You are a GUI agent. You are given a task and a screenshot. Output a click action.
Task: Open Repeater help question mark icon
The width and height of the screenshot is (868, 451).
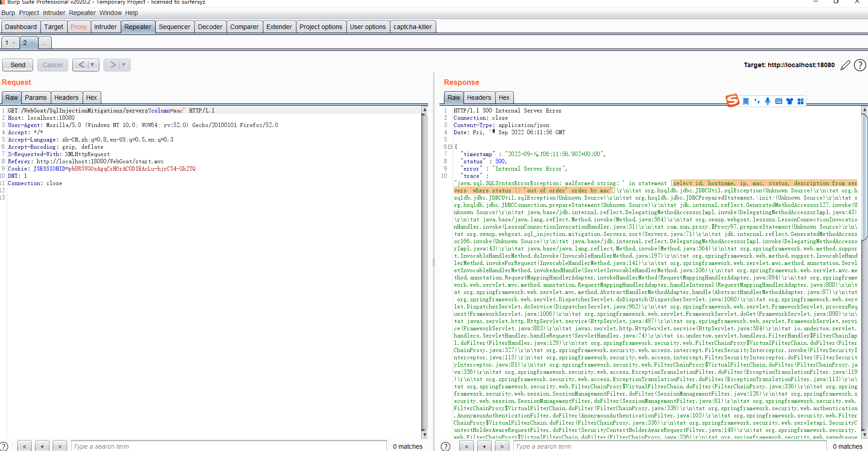pos(860,65)
